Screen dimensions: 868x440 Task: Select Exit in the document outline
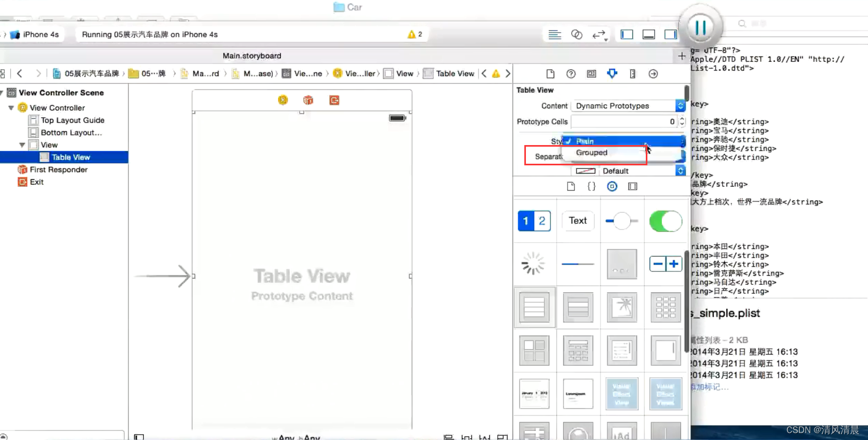point(31,182)
